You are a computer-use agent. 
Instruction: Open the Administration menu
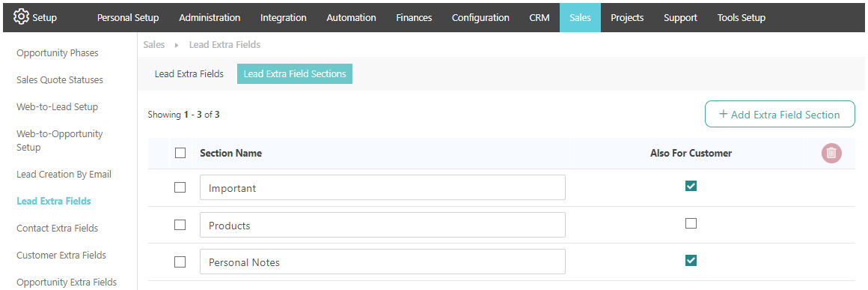(x=210, y=17)
